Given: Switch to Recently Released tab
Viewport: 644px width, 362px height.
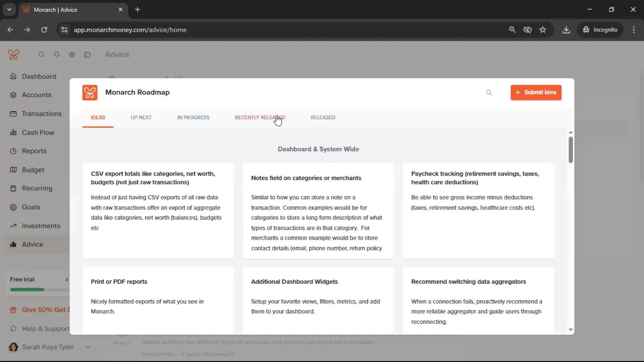Looking at the screenshot, I should [x=260, y=118].
